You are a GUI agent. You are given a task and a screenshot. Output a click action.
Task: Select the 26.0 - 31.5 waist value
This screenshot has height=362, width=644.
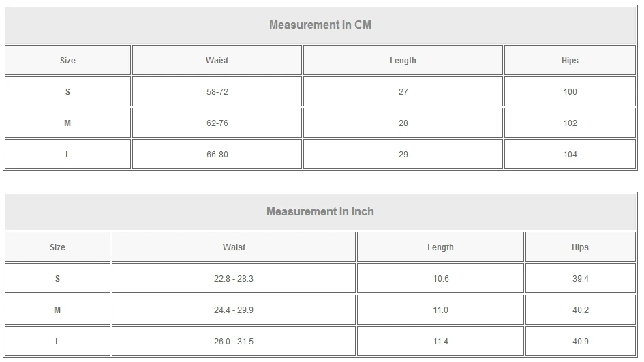(234, 342)
